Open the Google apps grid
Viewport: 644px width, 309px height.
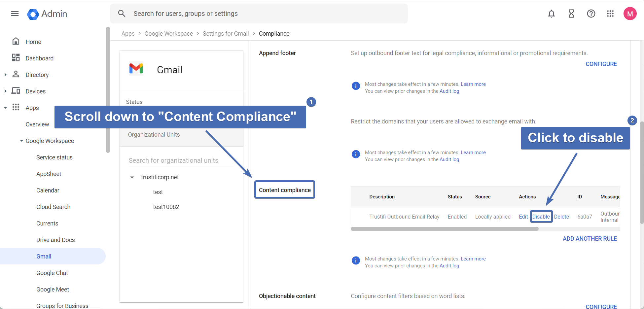pyautogui.click(x=610, y=14)
